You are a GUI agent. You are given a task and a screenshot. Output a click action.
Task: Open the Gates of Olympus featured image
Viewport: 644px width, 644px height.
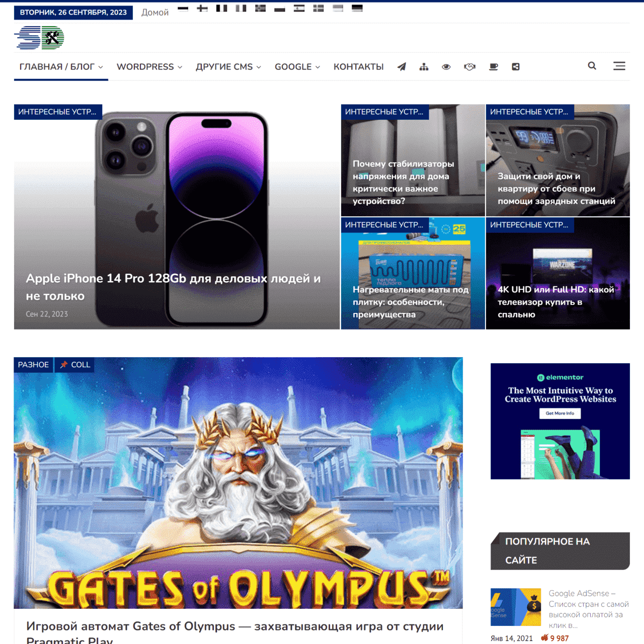(x=238, y=483)
